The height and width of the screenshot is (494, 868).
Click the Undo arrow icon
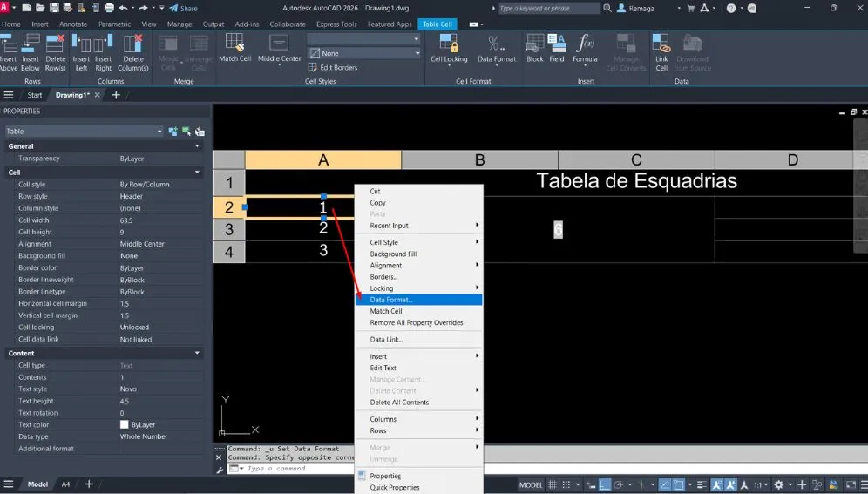coord(124,8)
